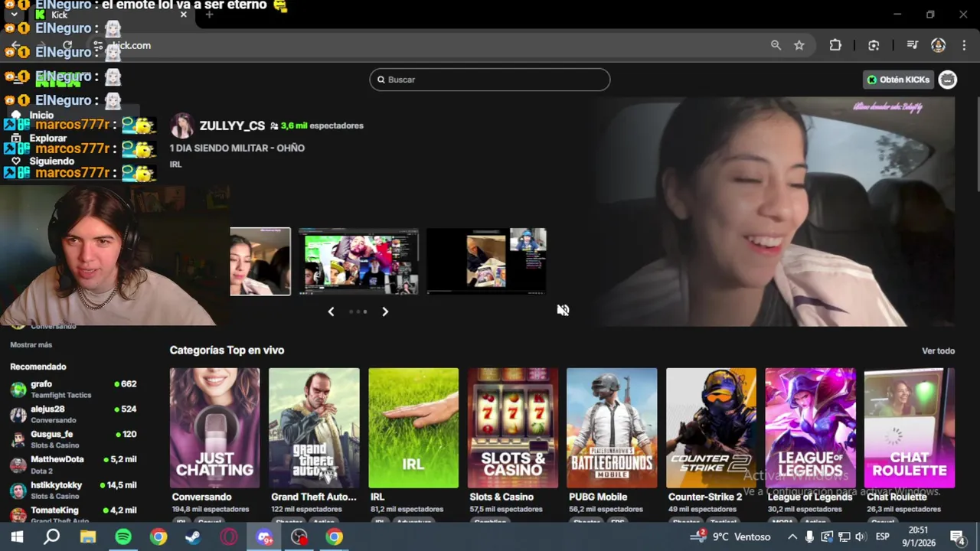Open the weather widget showing 9°C Ventoso
The width and height of the screenshot is (980, 551).
[730, 537]
